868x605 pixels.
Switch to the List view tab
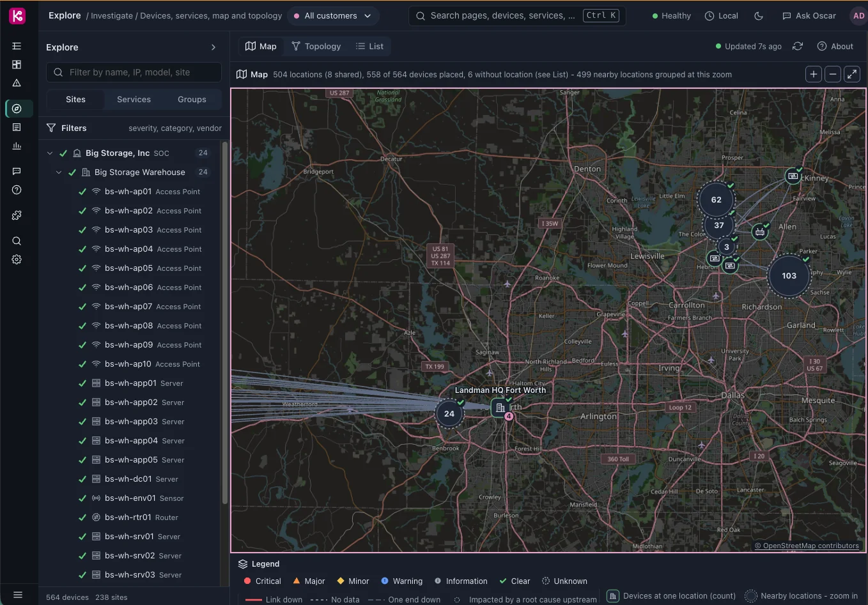tap(369, 46)
